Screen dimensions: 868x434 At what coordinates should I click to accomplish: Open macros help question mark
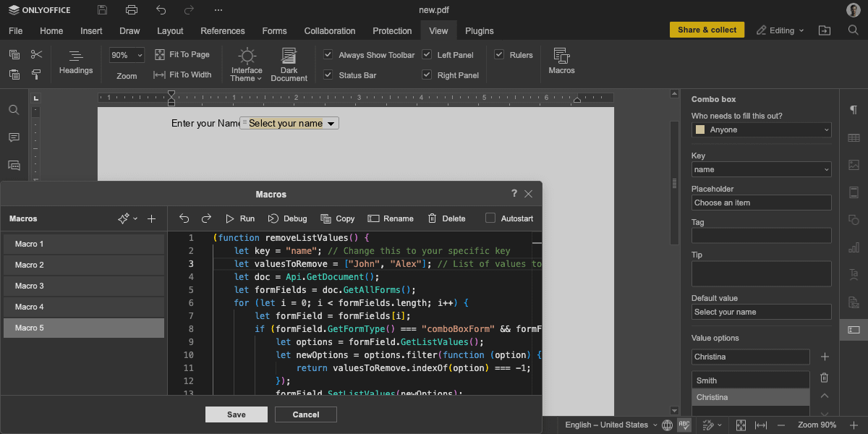(514, 193)
